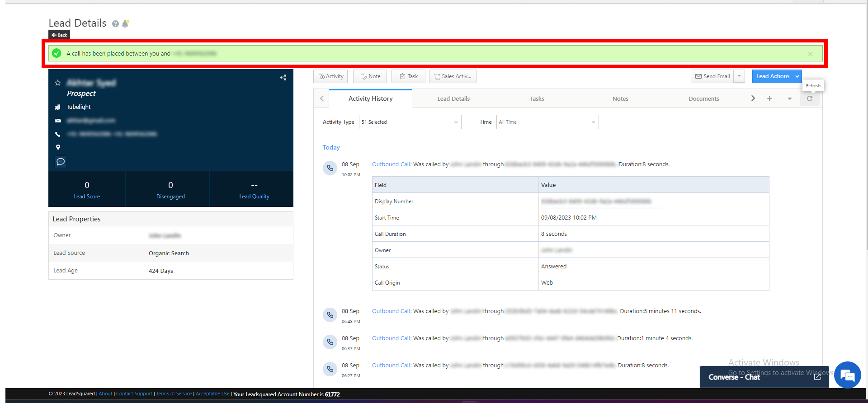Star the lead as favorite
Viewport: 868px width, 403px height.
58,83
